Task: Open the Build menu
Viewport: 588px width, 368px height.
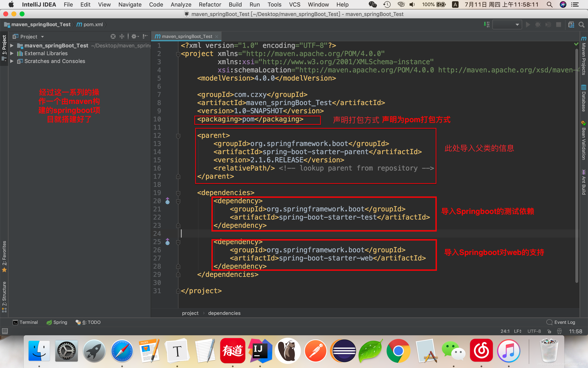Action: (x=235, y=4)
